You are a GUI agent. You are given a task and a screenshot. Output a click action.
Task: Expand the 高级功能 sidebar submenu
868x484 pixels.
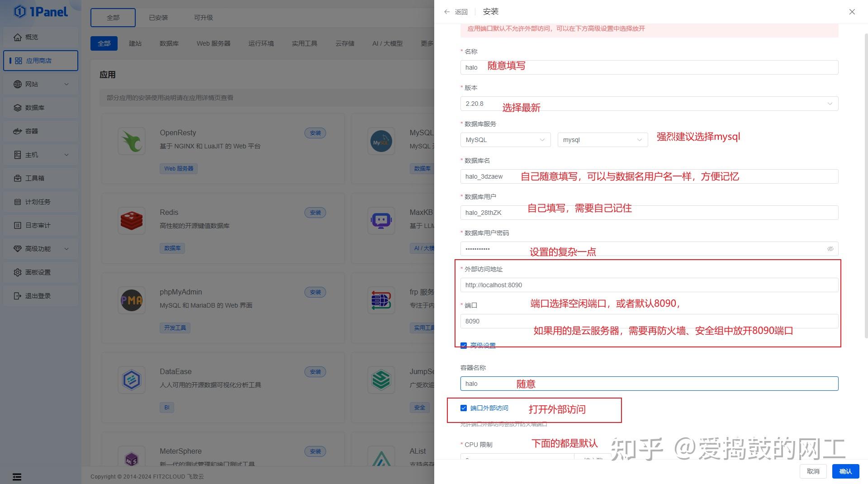pyautogui.click(x=66, y=249)
